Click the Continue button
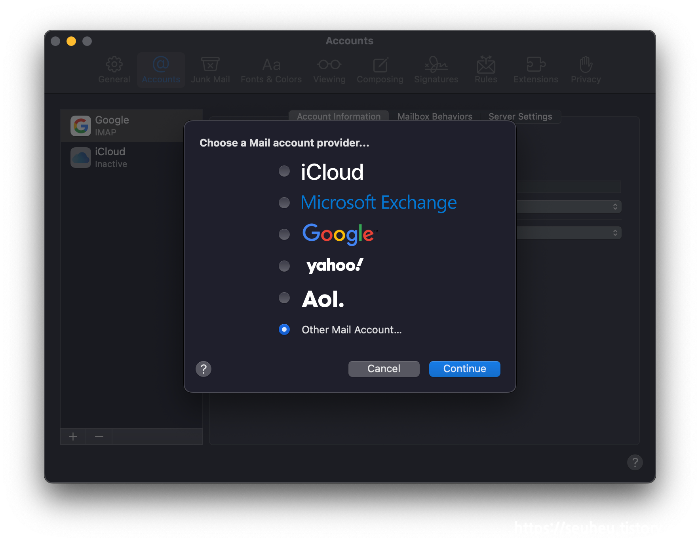The image size is (700, 541). tap(464, 369)
